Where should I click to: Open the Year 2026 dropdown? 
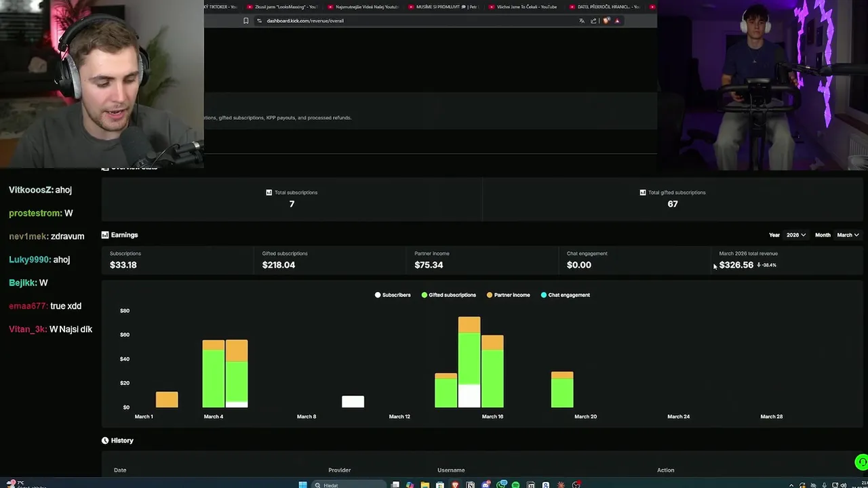(x=796, y=235)
